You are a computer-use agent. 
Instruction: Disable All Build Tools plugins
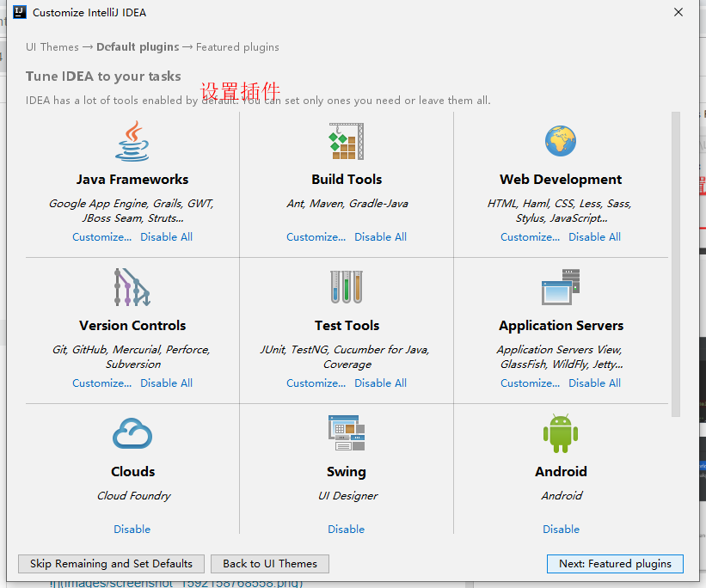pyautogui.click(x=380, y=236)
